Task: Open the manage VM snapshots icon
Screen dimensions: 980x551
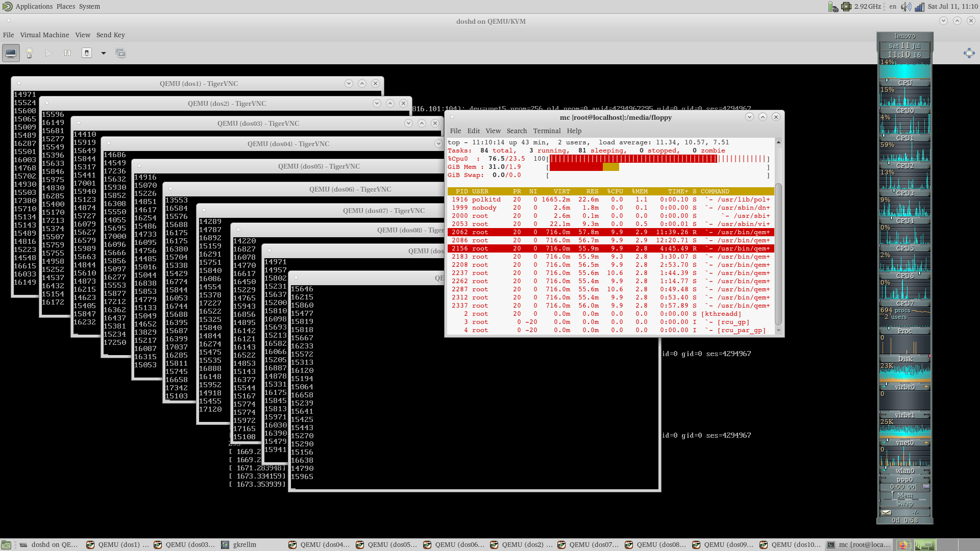Action: 120,53
